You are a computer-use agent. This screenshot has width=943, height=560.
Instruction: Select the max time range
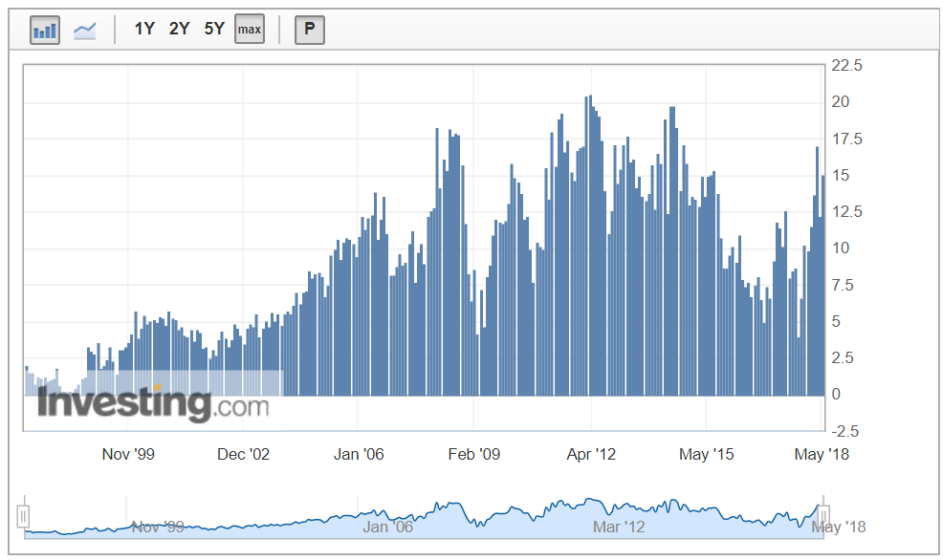[x=250, y=29]
